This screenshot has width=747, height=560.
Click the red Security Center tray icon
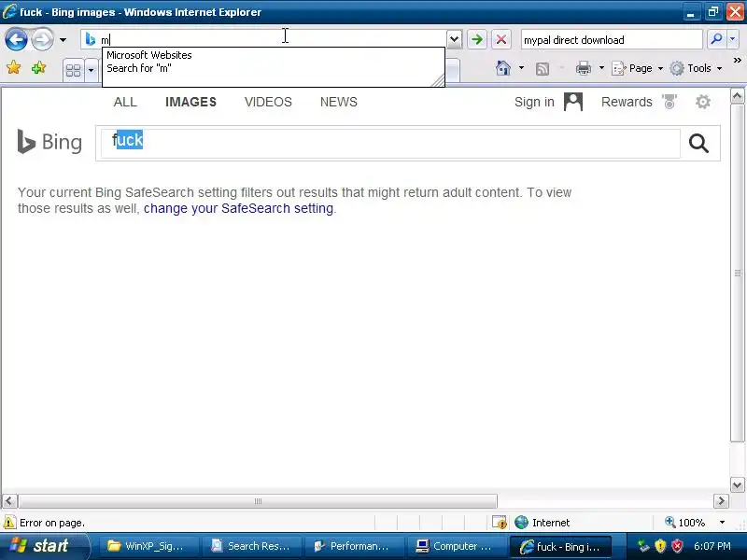coord(676,546)
